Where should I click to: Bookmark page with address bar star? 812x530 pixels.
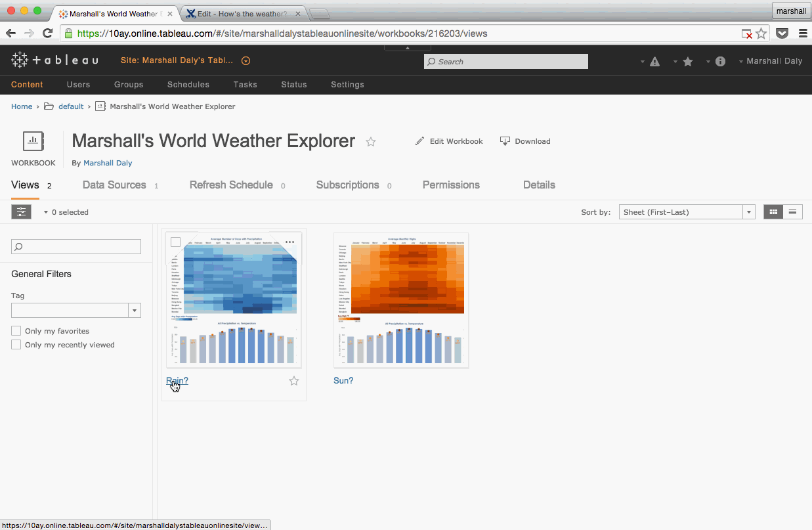[x=761, y=33]
